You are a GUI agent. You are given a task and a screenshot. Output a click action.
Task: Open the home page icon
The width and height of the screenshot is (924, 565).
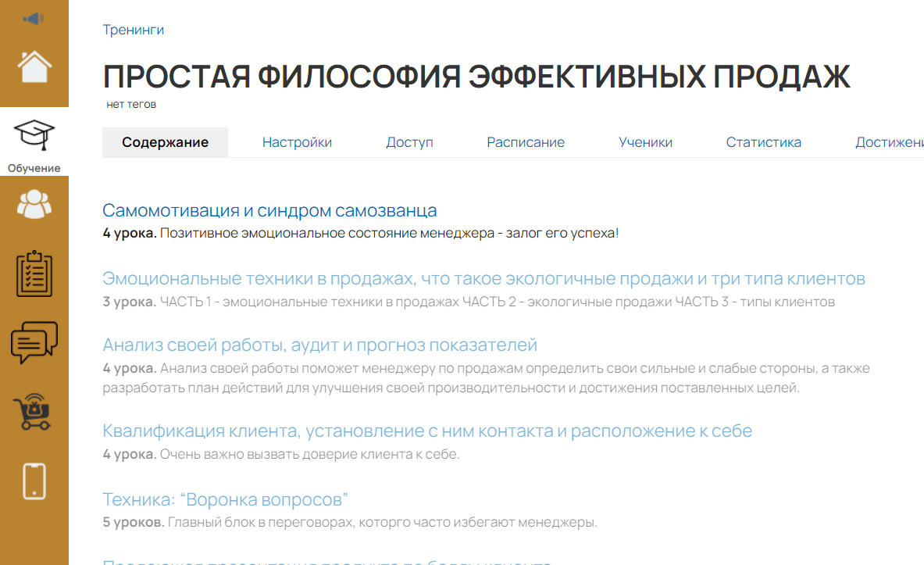coord(34,66)
